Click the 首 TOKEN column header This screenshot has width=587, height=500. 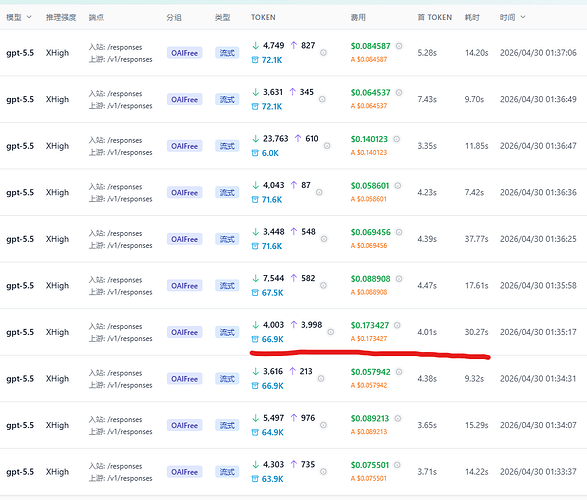435,17
